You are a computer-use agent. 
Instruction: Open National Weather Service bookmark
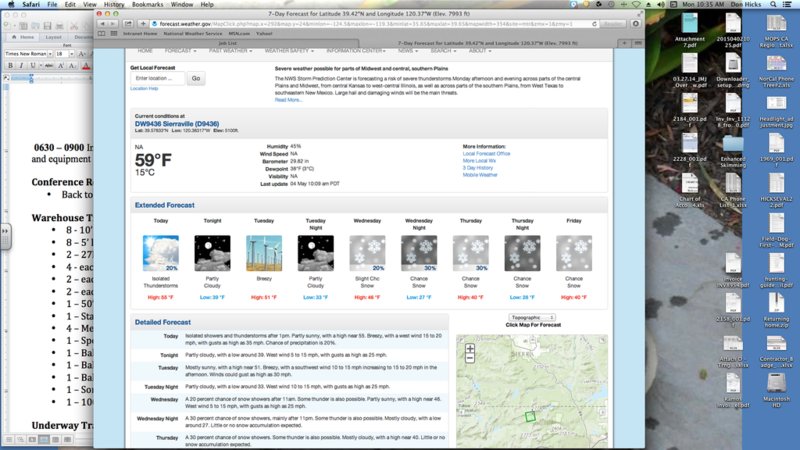193,34
